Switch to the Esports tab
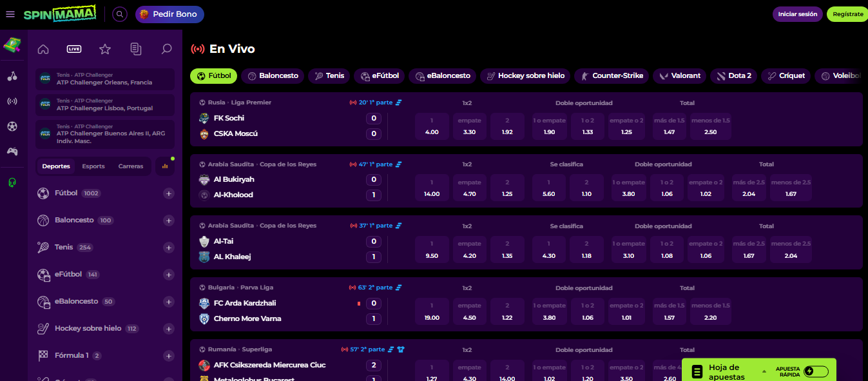This screenshot has width=868, height=381. 93,166
